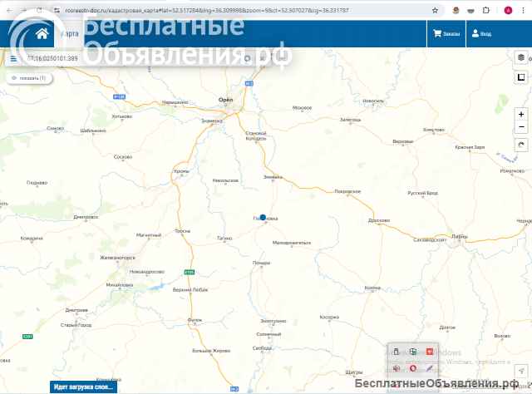Reset map rotation with curved arrow

point(521,145)
